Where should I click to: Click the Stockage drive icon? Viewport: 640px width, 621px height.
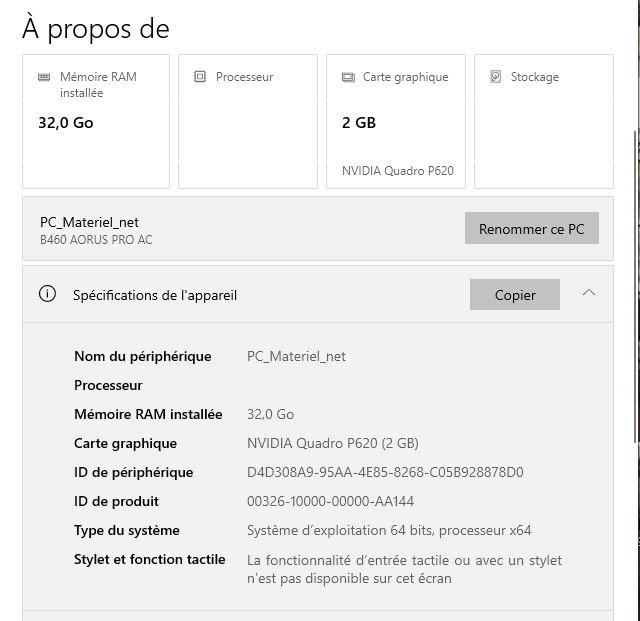pyautogui.click(x=496, y=77)
